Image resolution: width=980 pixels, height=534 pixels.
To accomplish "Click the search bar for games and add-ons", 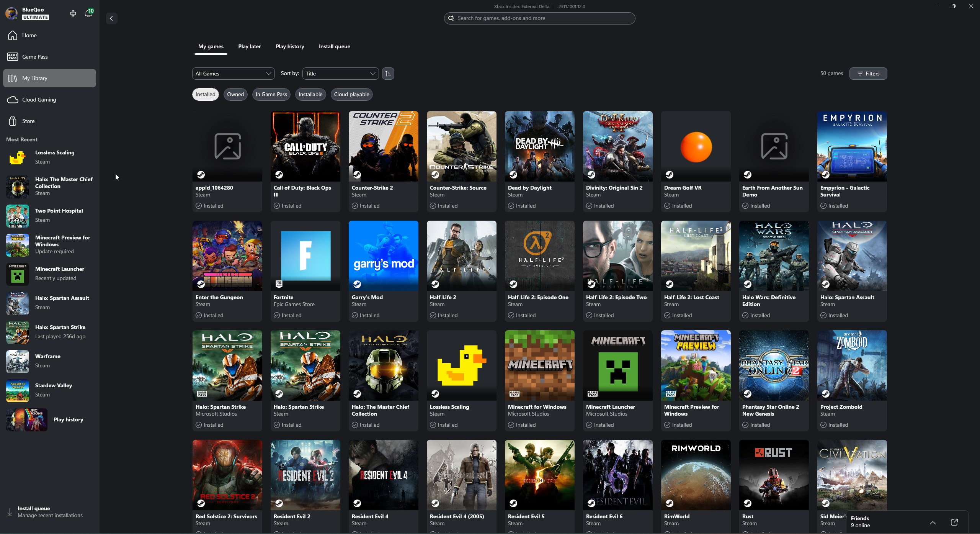I will 539,18.
